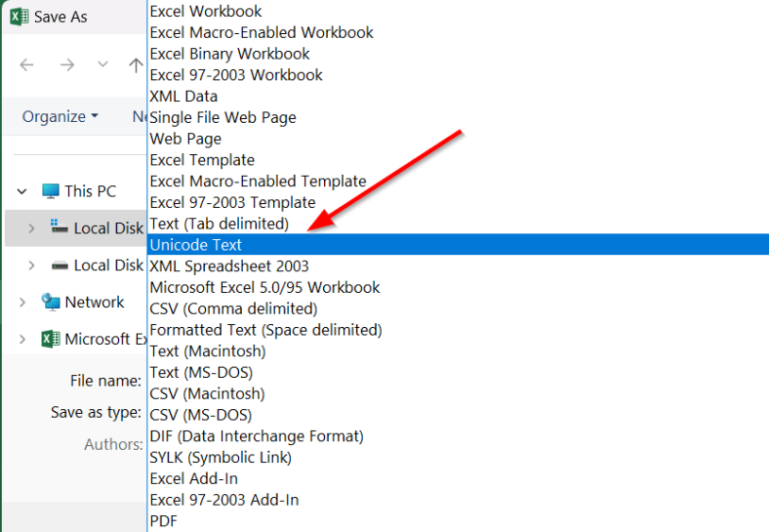Click the forward navigation arrow
This screenshot has height=532, width=769.
pyautogui.click(x=66, y=65)
